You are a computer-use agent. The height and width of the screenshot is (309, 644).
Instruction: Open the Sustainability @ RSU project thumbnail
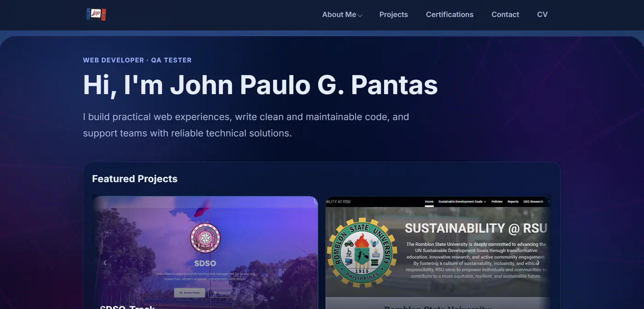tap(438, 252)
